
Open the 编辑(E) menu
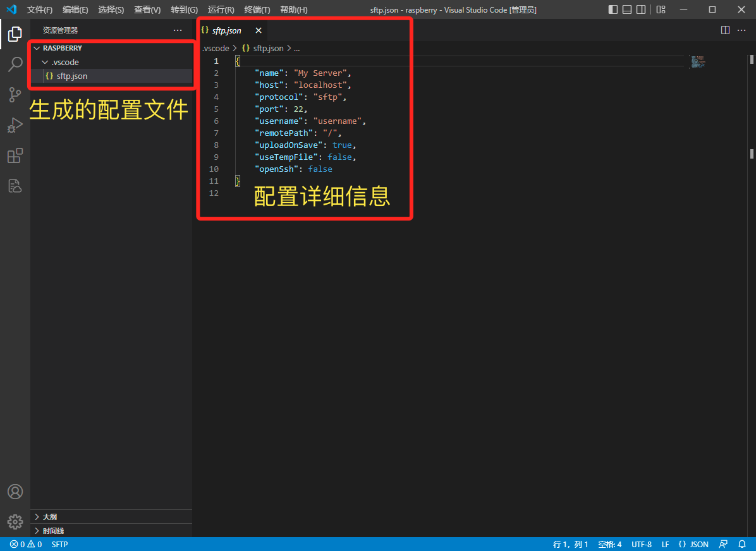pyautogui.click(x=75, y=9)
